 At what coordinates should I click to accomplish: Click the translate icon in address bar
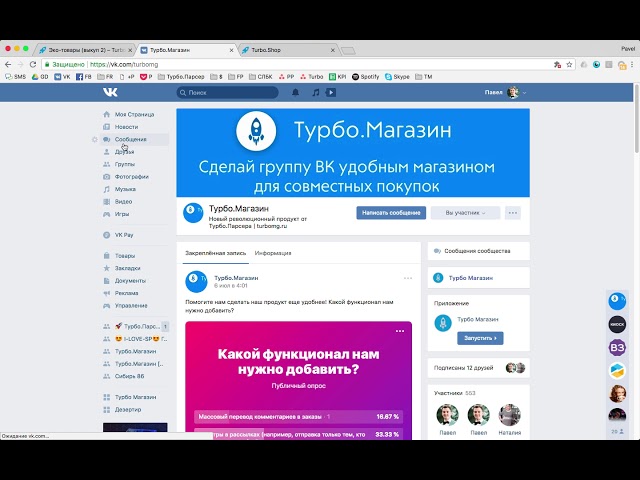tap(558, 64)
